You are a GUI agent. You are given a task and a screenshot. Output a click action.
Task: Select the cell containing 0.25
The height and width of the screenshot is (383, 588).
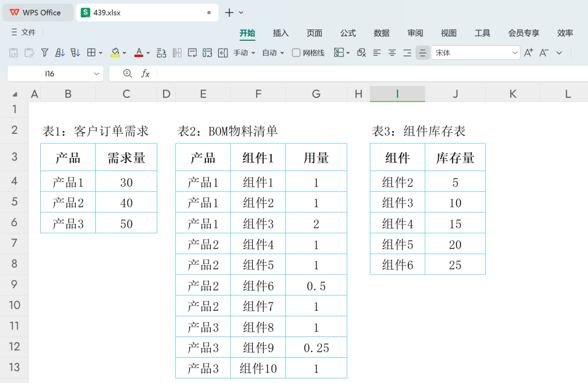coord(316,347)
